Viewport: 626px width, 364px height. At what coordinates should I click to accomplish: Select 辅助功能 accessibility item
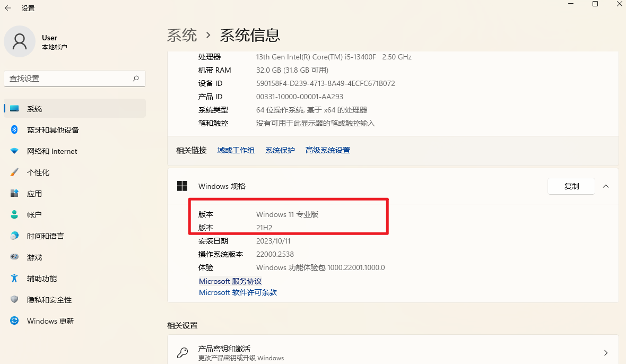pos(41,279)
